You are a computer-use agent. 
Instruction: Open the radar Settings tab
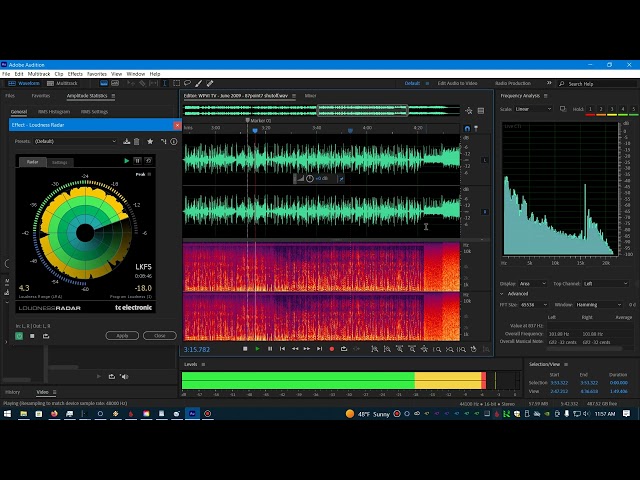(x=60, y=162)
